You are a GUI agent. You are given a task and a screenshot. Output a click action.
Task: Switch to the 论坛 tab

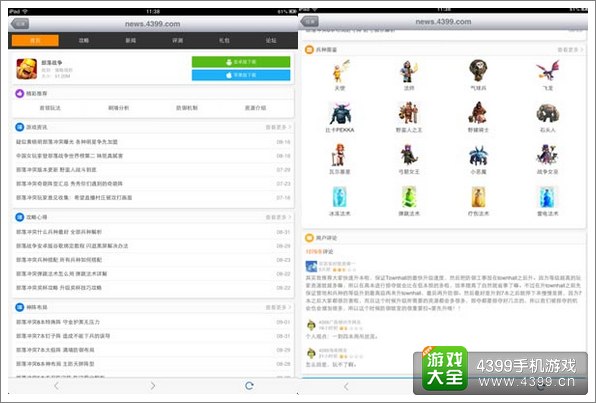pyautogui.click(x=271, y=40)
